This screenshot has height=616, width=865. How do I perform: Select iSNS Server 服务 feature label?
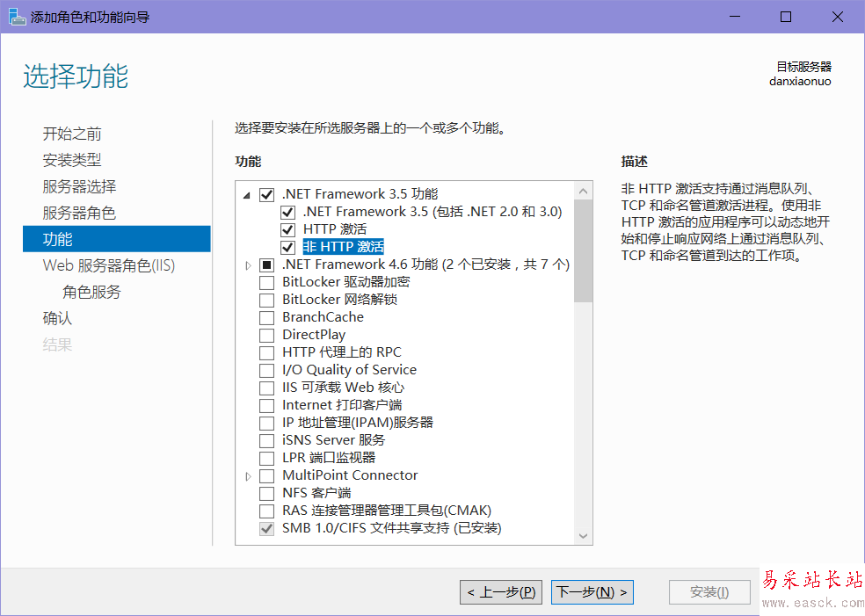334,440
